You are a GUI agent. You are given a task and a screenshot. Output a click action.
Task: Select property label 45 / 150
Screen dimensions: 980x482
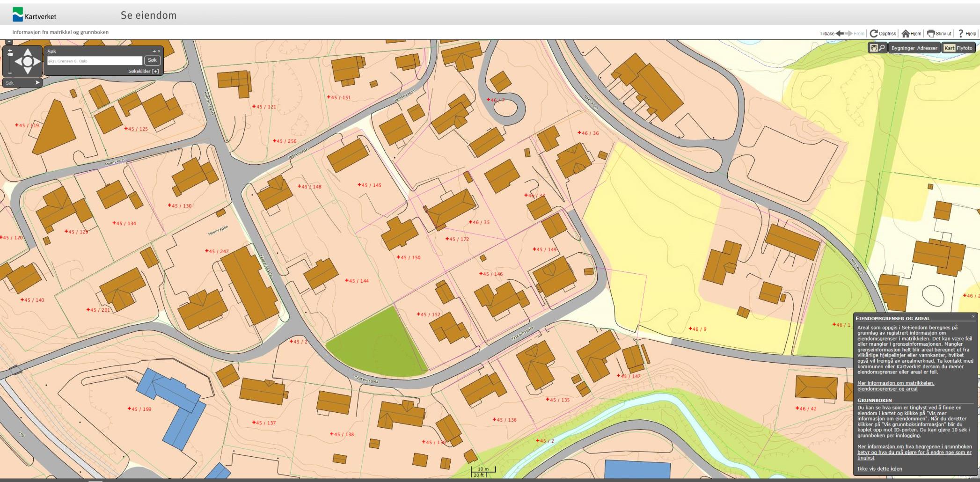pos(409,257)
